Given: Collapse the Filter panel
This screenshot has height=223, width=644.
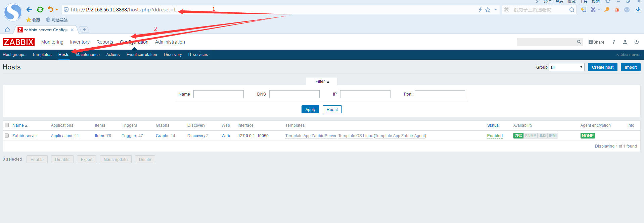Looking at the screenshot, I should click(322, 81).
